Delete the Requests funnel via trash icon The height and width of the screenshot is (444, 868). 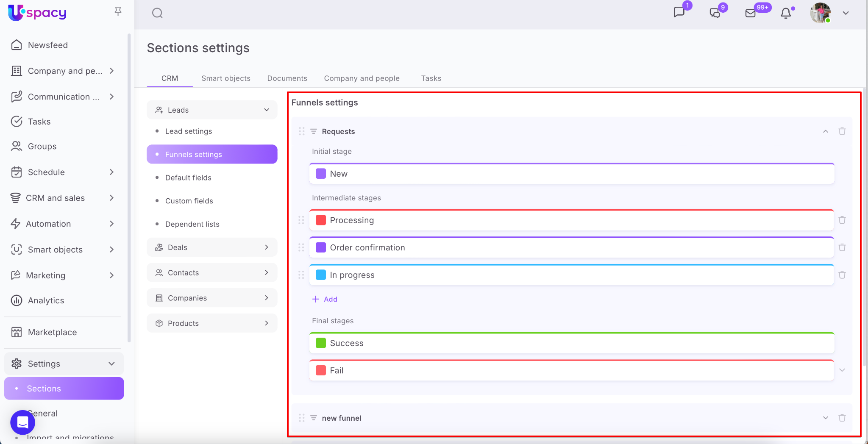click(842, 131)
